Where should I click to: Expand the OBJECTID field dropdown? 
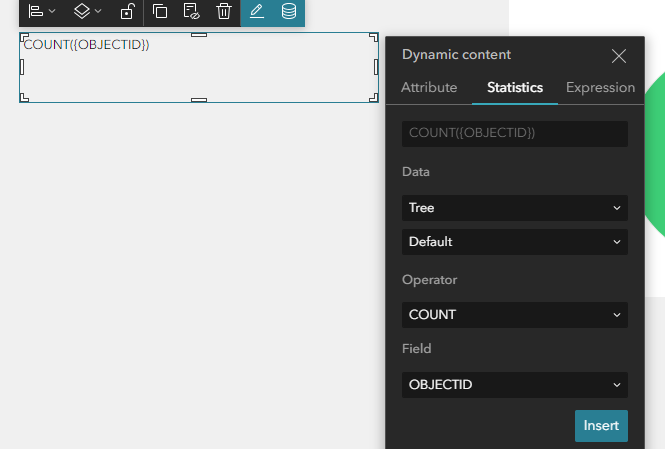point(514,385)
